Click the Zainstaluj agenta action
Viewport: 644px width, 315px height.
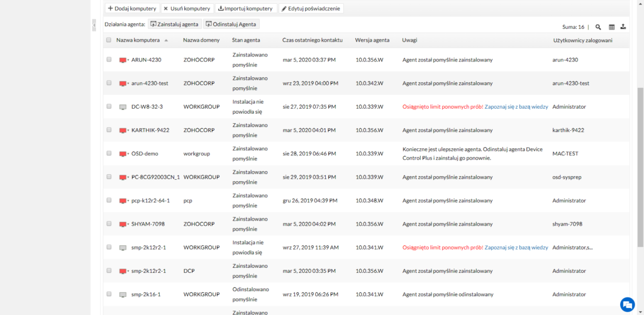click(174, 24)
